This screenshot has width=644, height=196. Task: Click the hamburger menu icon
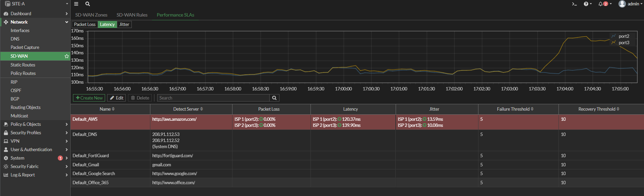(x=76, y=4)
